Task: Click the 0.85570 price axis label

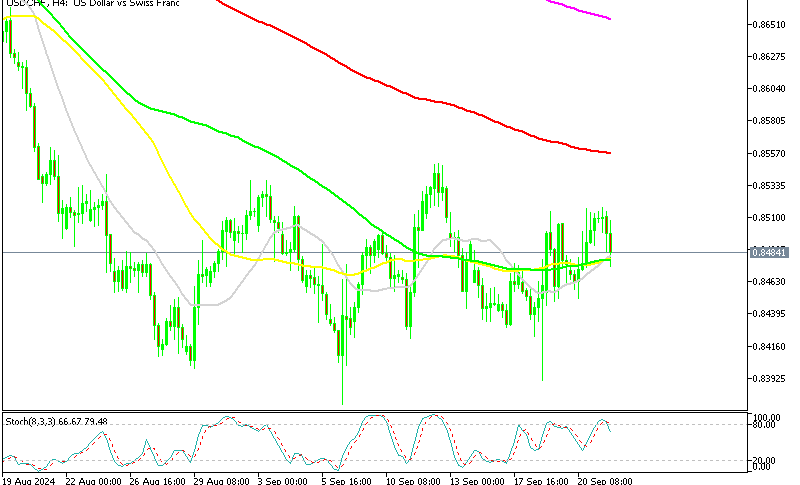Action: coord(769,154)
